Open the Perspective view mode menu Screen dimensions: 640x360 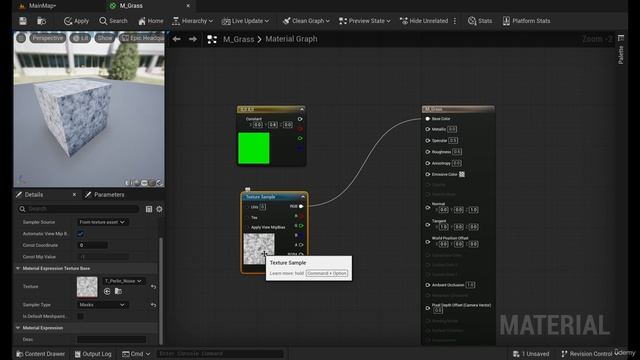tap(48, 38)
